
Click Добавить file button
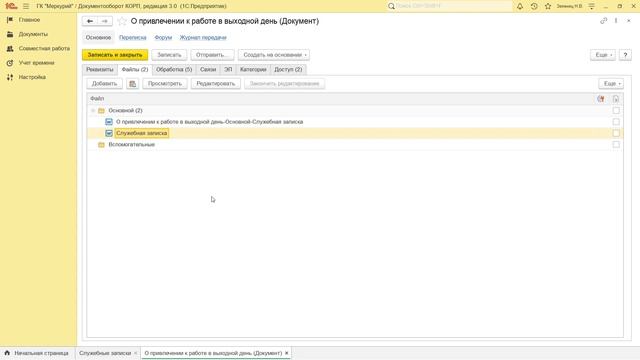pyautogui.click(x=104, y=84)
